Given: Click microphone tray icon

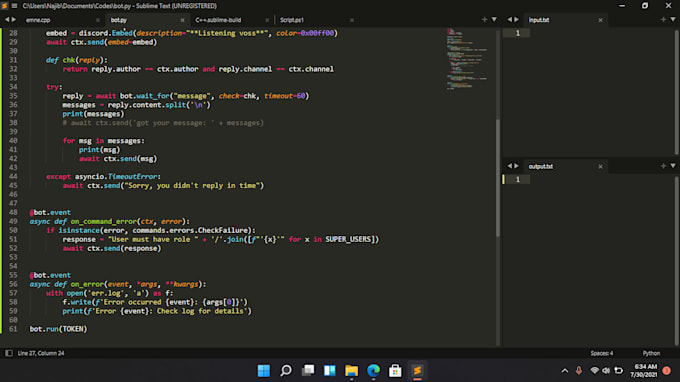Looking at the screenshot, I should [x=579, y=371].
